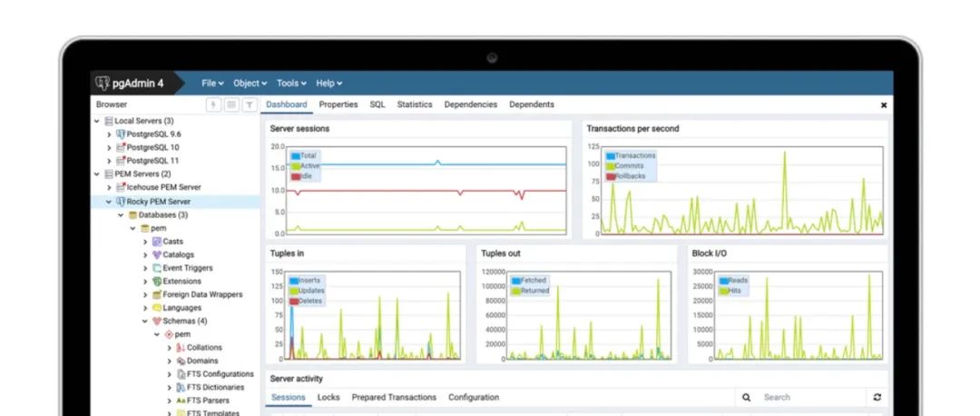980x416 pixels.
Task: Click the Filtered Rows funnel icon
Action: [249, 104]
